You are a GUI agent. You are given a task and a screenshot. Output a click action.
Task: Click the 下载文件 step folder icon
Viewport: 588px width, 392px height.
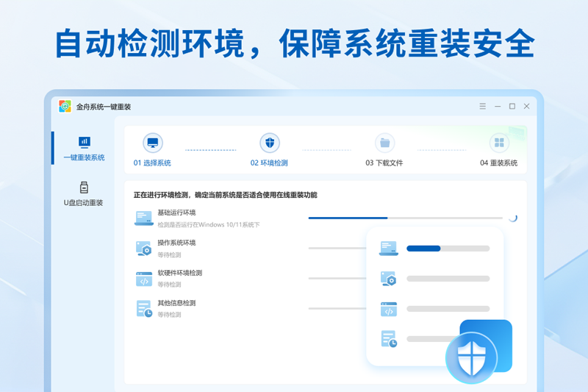384,143
